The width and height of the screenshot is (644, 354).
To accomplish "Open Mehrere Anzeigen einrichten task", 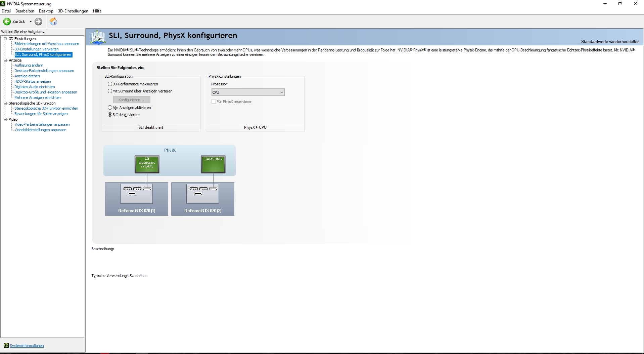I will 38,97.
